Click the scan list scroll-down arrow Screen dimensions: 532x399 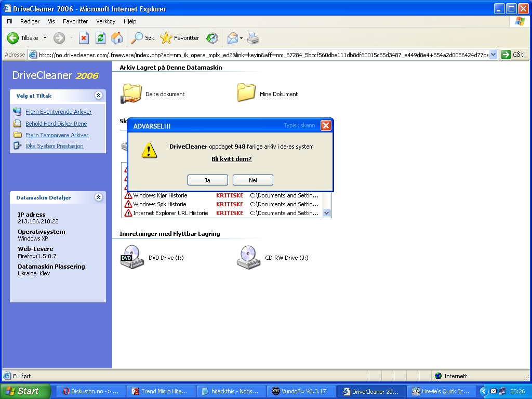pos(326,213)
